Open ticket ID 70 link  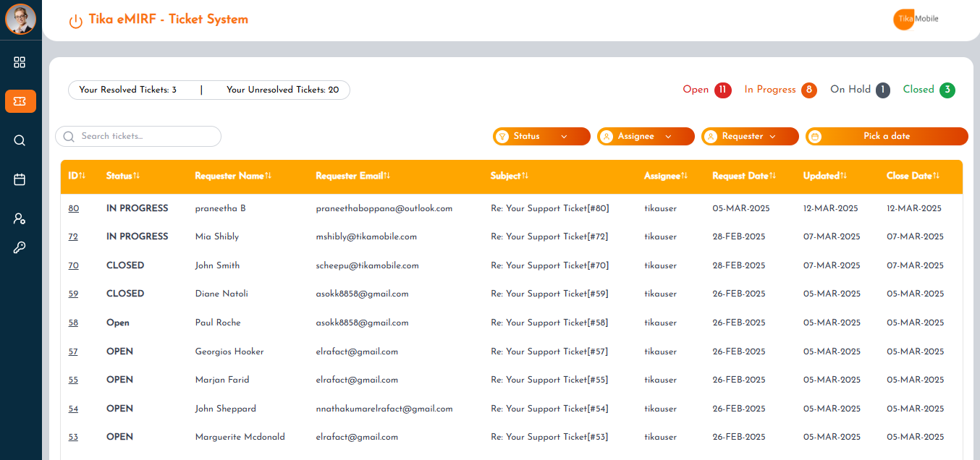73,265
